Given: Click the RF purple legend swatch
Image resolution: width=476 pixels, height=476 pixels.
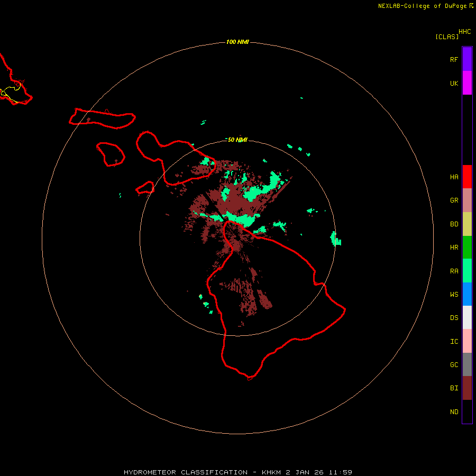Looking at the screenshot, I should click(467, 59).
